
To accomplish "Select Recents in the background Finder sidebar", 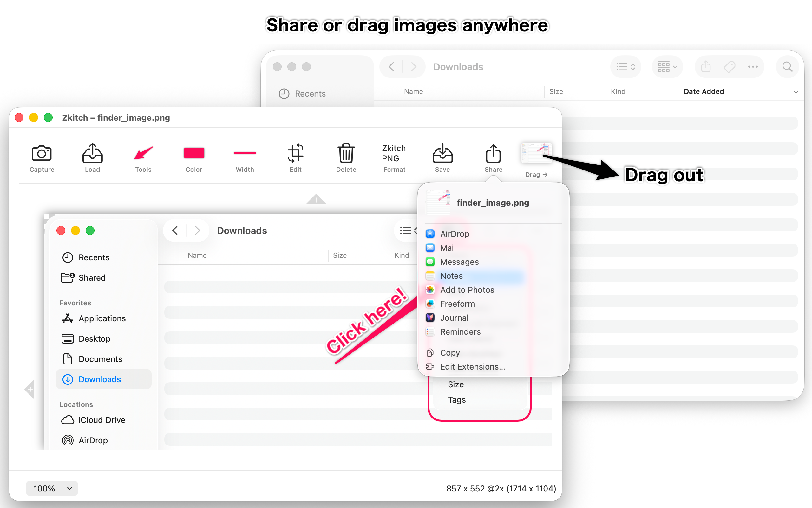I will (302, 93).
